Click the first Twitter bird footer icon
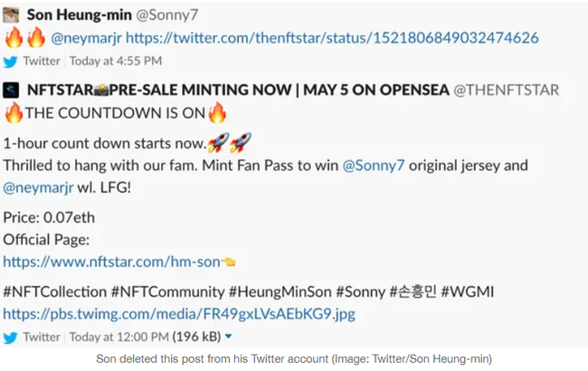 click(x=11, y=62)
